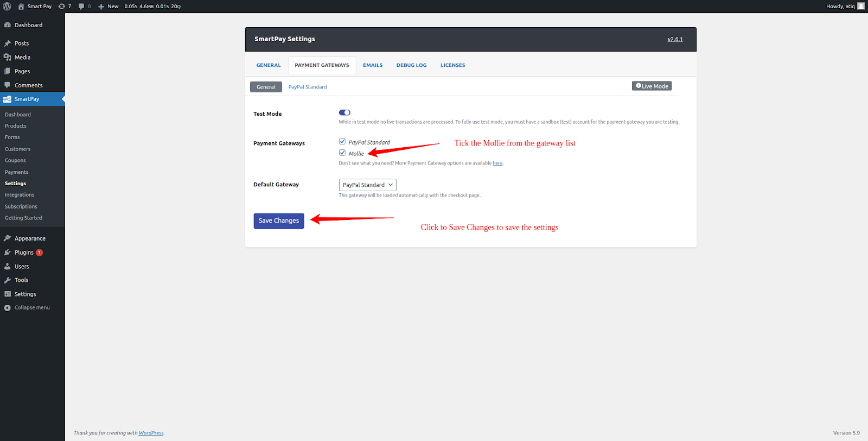This screenshot has height=441, width=868.
Task: Turn off the Test Mode switch
Action: click(344, 112)
